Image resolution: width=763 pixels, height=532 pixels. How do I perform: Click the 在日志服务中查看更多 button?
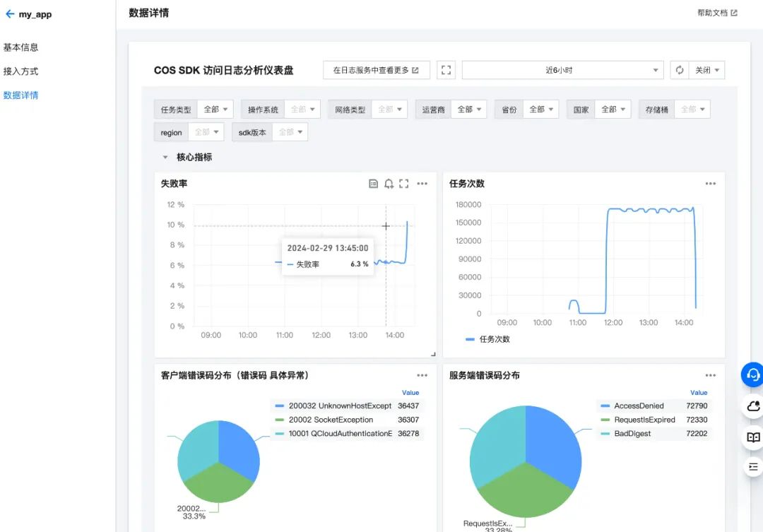pos(376,69)
